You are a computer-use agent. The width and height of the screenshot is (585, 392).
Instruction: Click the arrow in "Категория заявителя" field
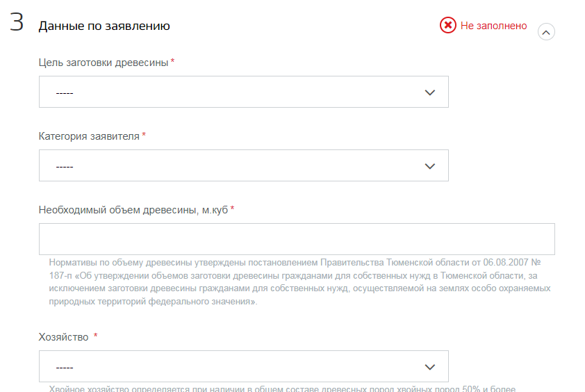pyautogui.click(x=429, y=166)
